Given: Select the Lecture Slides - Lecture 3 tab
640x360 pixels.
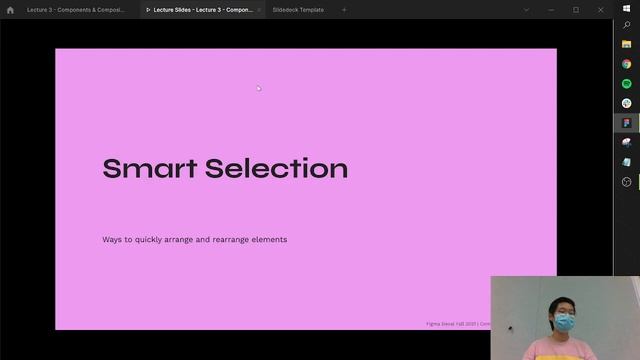Looking at the screenshot, I should (x=203, y=10).
